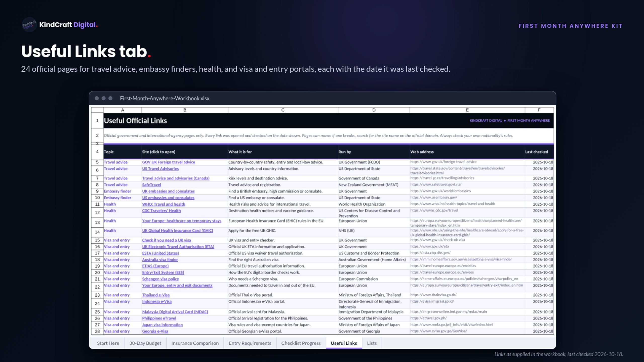This screenshot has height=362, width=644.
Task: Open Entry/Exit System (EES) link
Action: [x=163, y=273]
